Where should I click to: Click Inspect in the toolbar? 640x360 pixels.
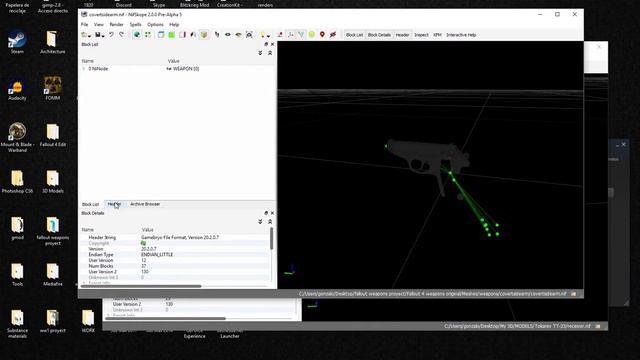coord(421,35)
